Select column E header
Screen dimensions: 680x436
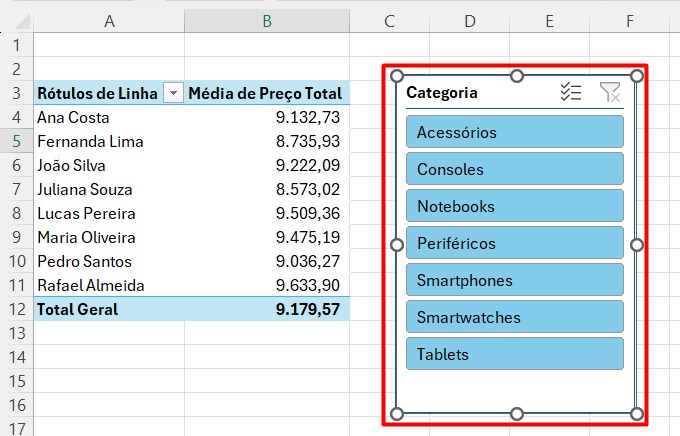[x=549, y=21]
